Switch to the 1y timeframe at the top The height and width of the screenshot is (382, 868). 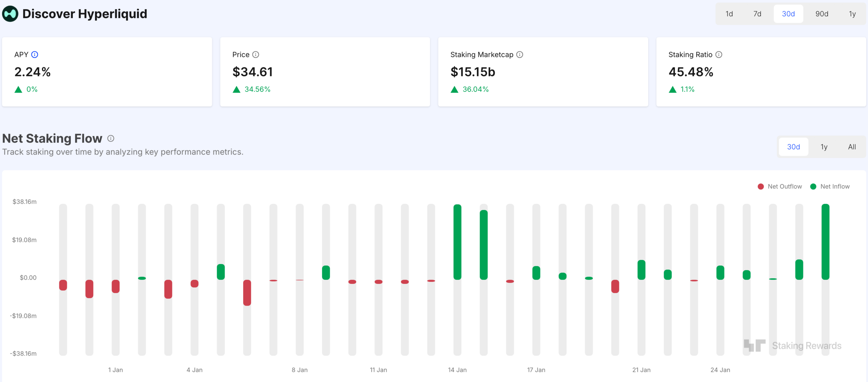pyautogui.click(x=852, y=14)
